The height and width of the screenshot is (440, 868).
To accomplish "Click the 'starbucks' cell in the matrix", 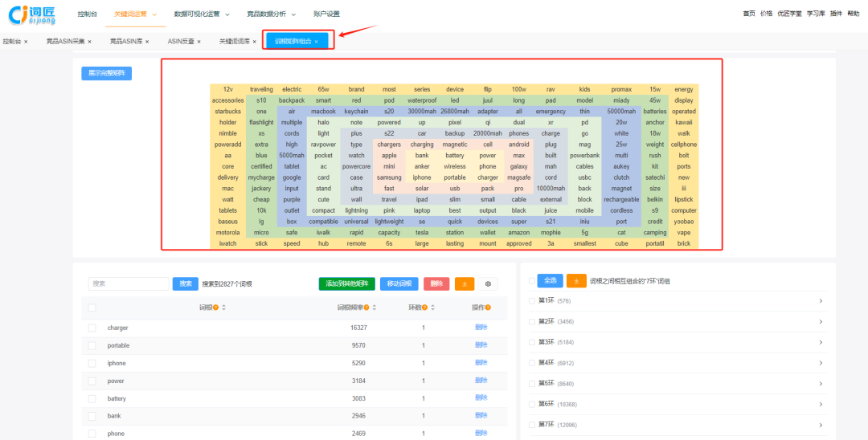I will click(x=228, y=111).
